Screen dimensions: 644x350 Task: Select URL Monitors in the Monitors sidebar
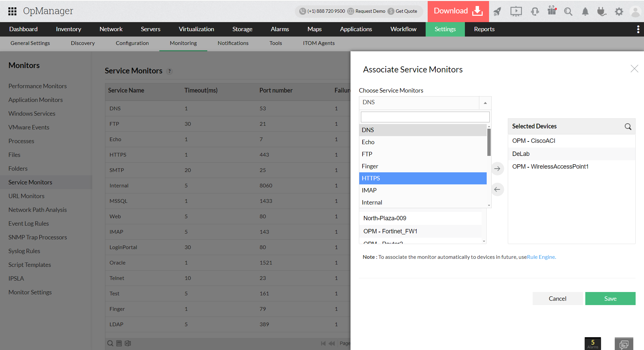tap(26, 196)
